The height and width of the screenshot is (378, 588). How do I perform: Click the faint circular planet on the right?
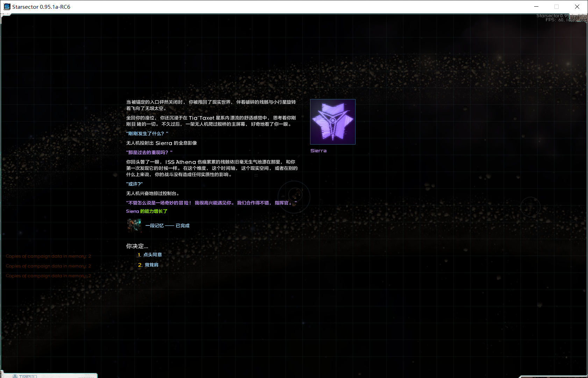coord(530,206)
